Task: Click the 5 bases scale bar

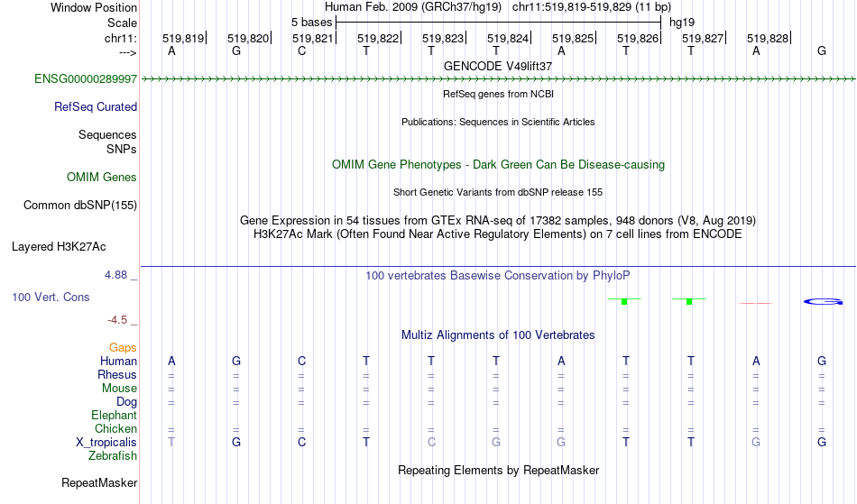Action: (x=499, y=23)
